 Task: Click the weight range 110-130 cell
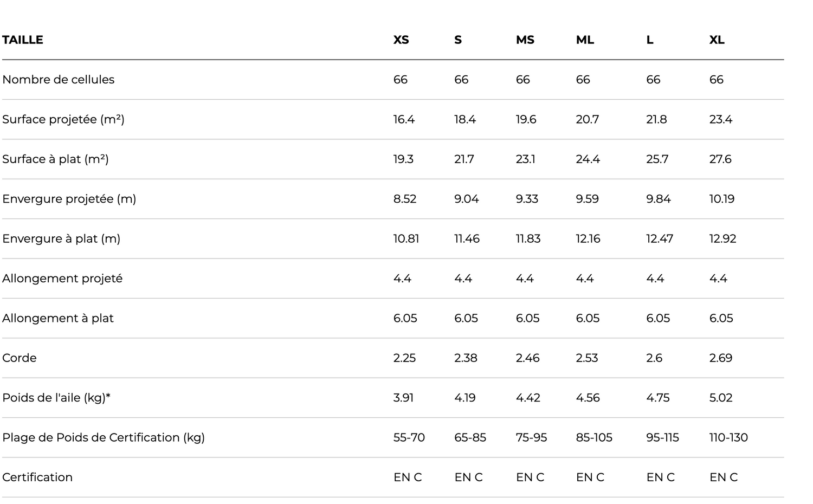[728, 437]
